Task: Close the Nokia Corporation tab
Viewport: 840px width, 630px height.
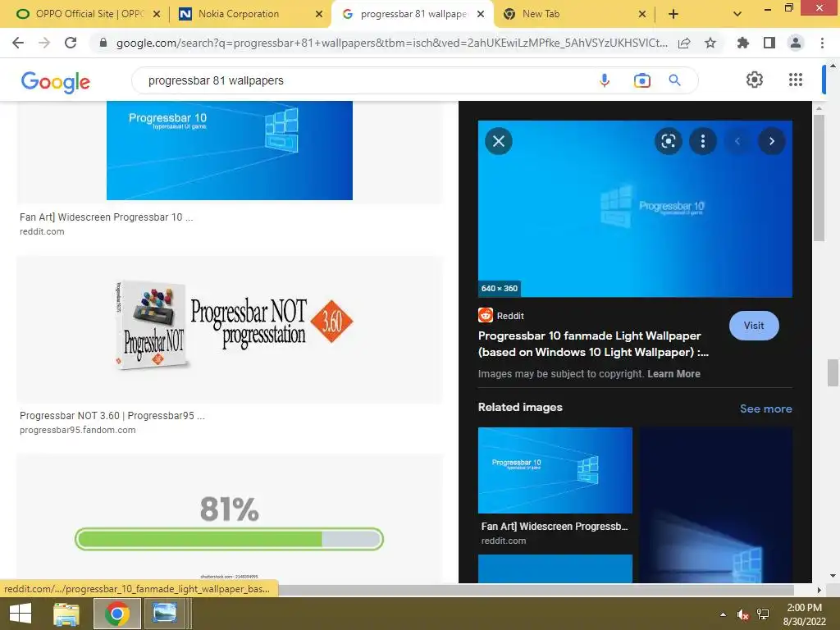Action: click(x=319, y=15)
